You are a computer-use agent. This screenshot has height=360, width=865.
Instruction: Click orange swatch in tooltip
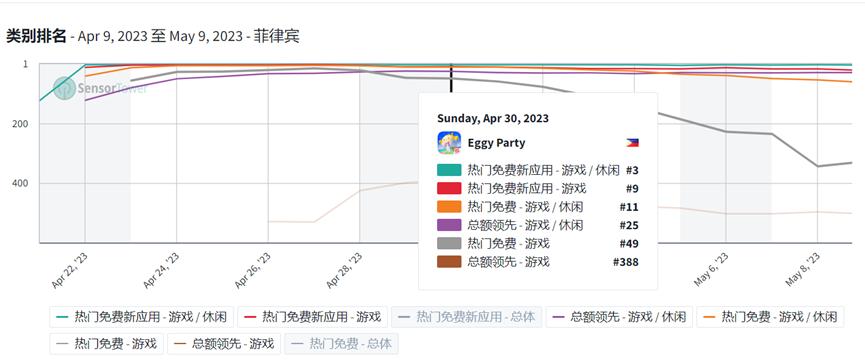pyautogui.click(x=449, y=207)
